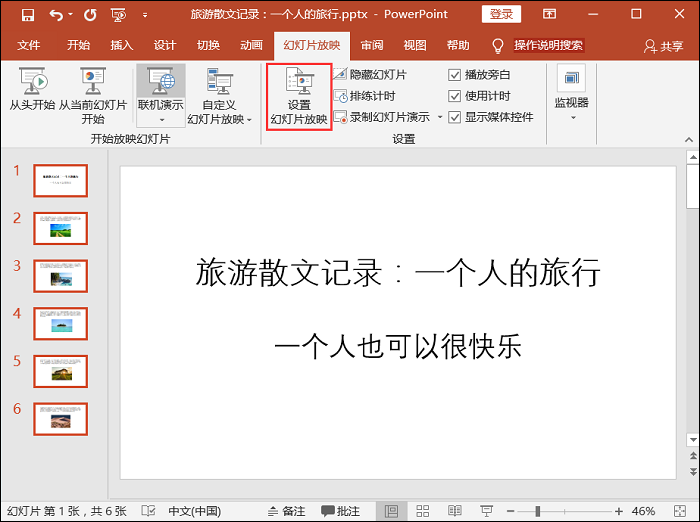
Task: Click the Sign in (登录) button
Action: (502, 15)
